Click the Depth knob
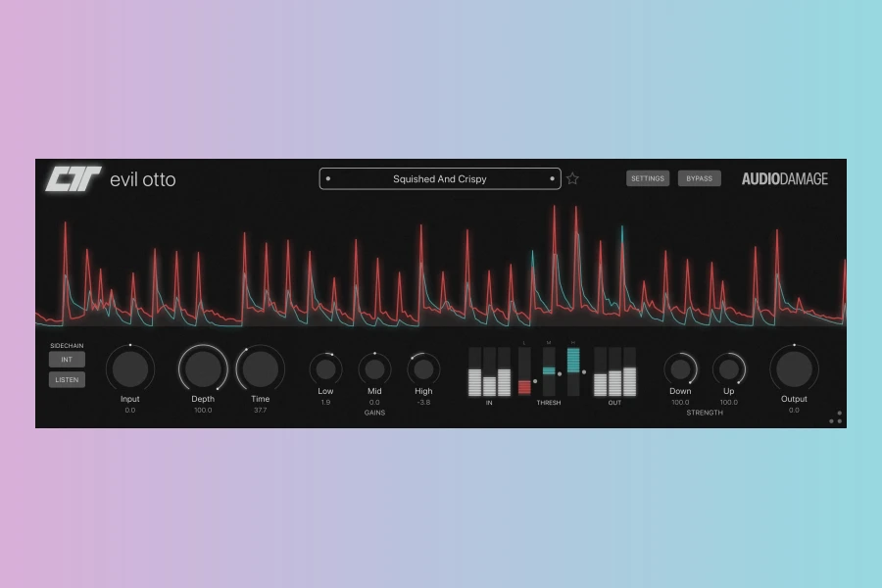Screen dimensions: 882x588 tap(203, 368)
